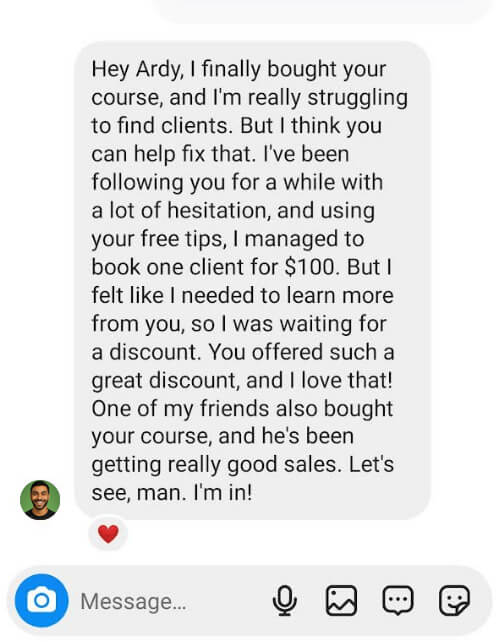The image size is (498, 642).
Task: Click the "following you for a while" line
Action: tap(212, 183)
